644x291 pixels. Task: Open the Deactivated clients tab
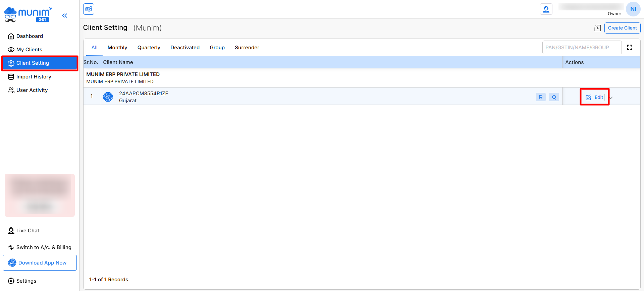coord(185,48)
